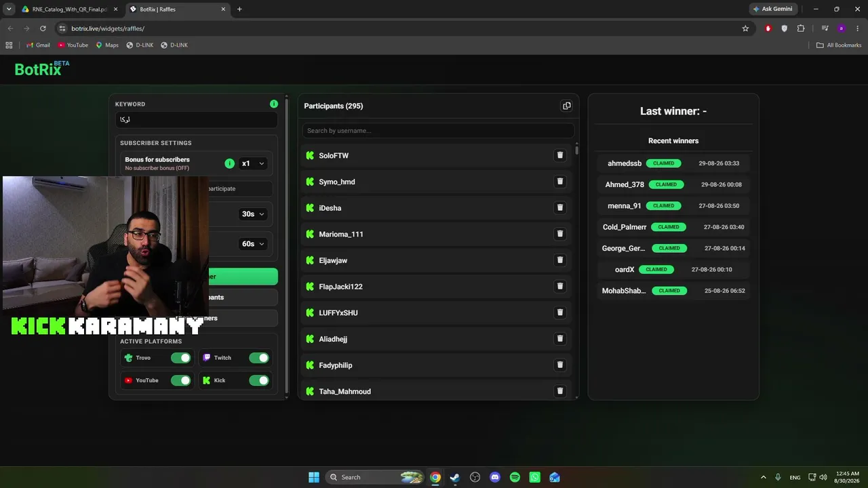Click the CLAIMED badge next to oardX
This screenshot has width=868, height=488.
pos(656,269)
